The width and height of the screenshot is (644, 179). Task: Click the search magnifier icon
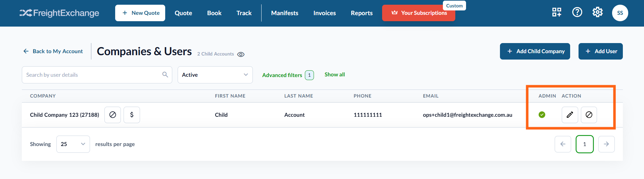click(165, 75)
